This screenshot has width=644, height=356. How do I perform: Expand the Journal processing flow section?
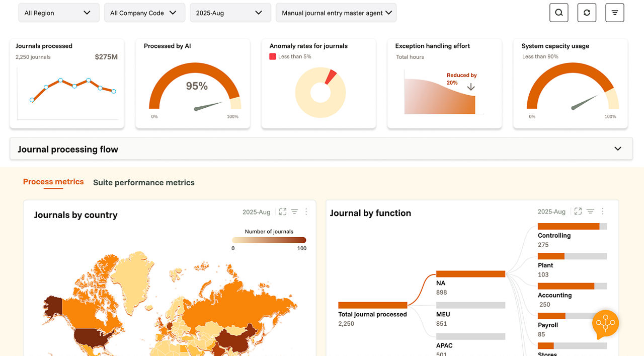617,149
